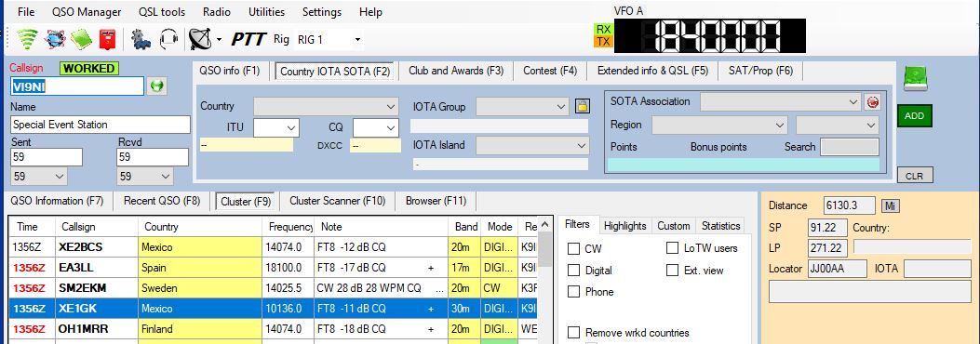Screen dimensions: 980x344
Task: Open the green logbook toolbar icon
Action: 81,40
